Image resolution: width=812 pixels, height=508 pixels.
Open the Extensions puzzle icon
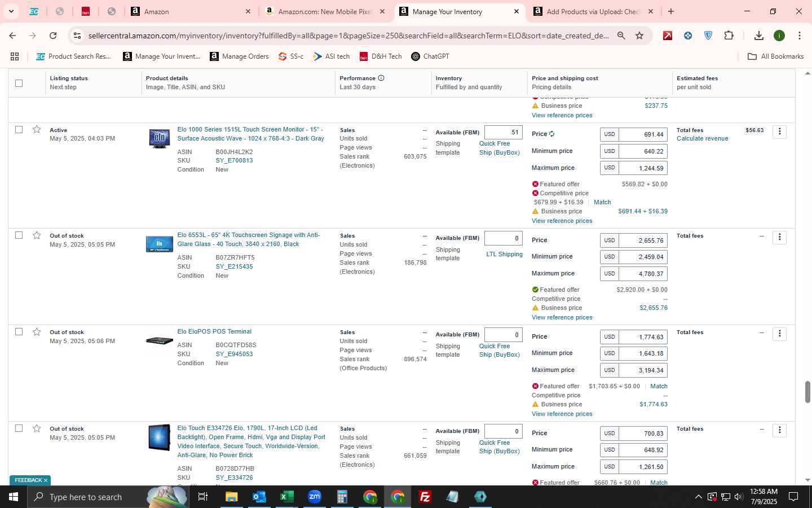(729, 36)
